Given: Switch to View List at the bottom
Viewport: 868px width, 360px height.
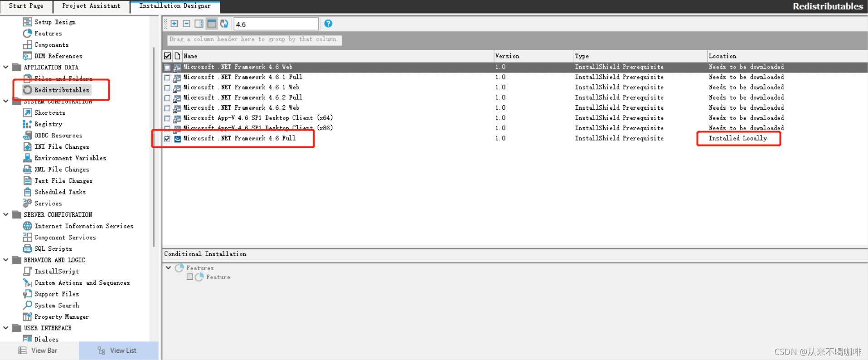Looking at the screenshot, I should click(x=118, y=350).
